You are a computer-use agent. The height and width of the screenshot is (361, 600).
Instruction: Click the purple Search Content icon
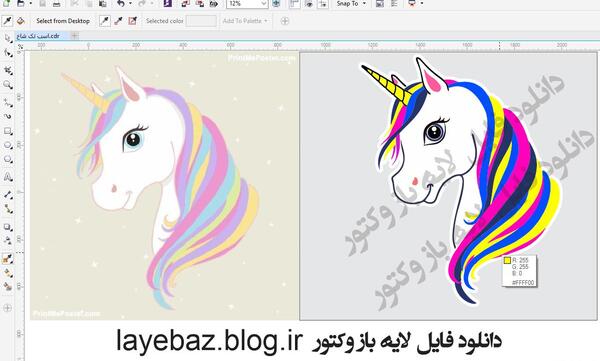[168, 3]
